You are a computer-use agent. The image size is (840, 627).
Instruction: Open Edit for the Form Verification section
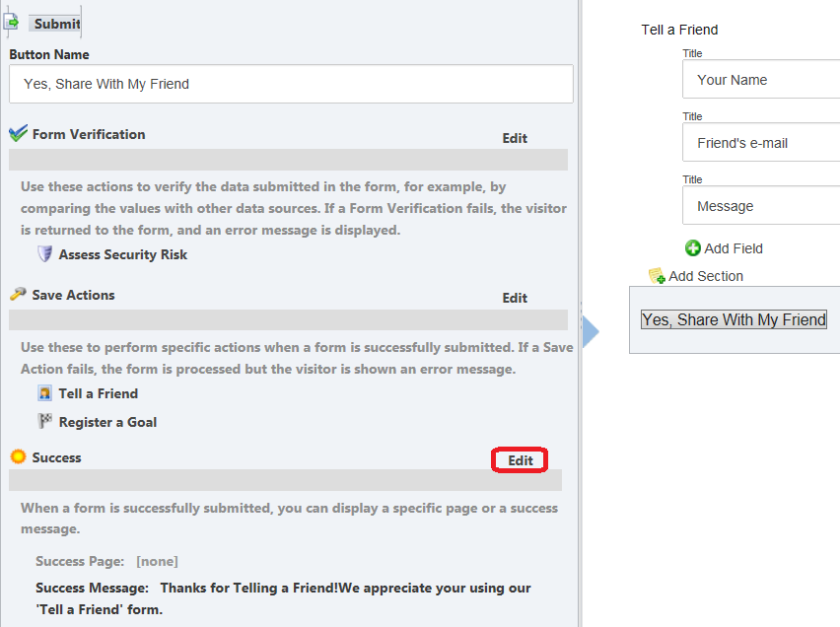(x=514, y=138)
